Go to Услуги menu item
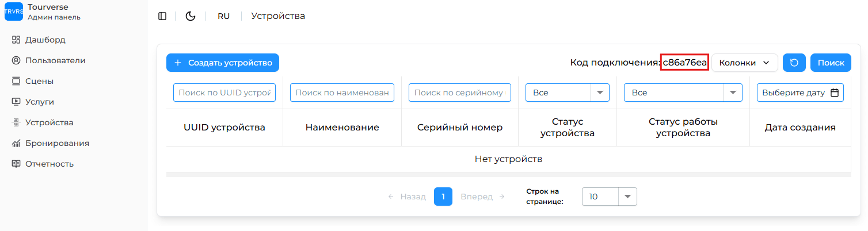Viewport: 868px width, 231px height. point(39,102)
